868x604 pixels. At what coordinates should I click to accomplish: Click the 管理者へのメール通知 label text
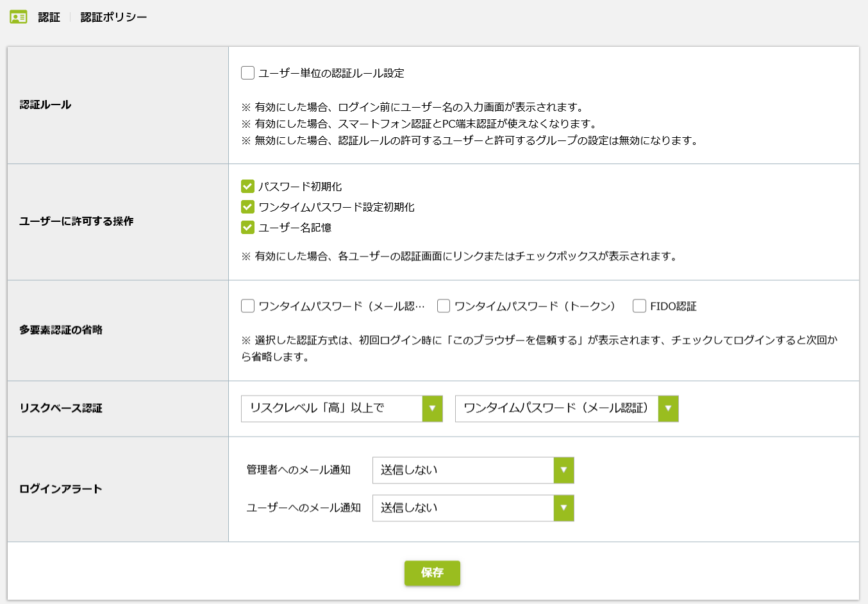tap(299, 470)
